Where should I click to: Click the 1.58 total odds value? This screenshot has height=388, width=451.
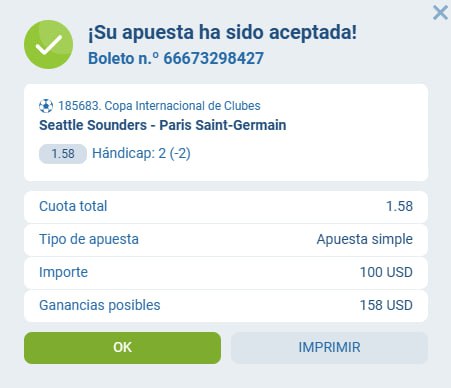tap(399, 206)
